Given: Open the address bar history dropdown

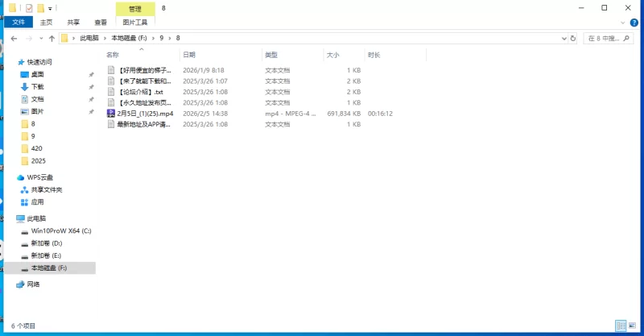Looking at the screenshot, I should pos(564,38).
